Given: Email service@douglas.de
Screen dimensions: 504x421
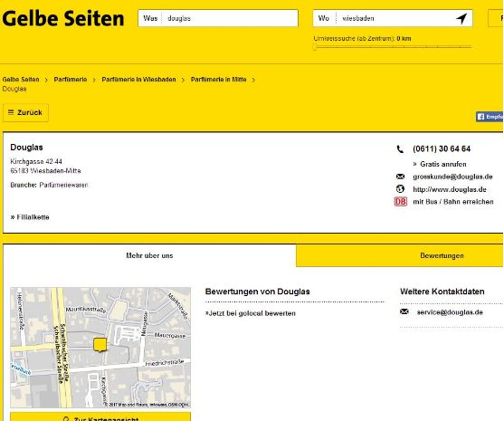Looking at the screenshot, I should (450, 312).
